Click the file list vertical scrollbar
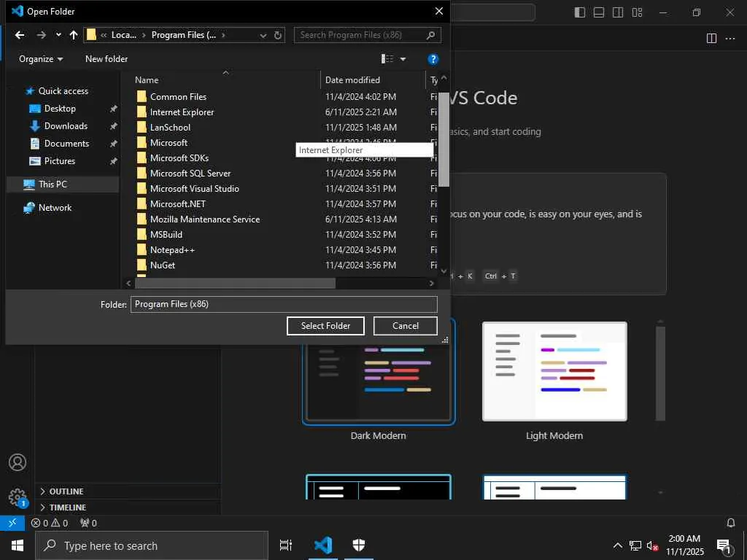This screenshot has width=747, height=560. 444,139
